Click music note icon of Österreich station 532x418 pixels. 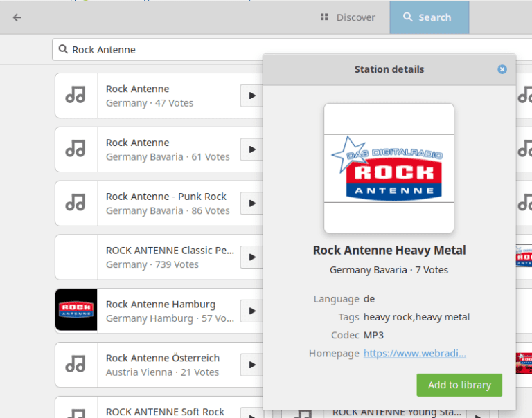pyautogui.click(x=76, y=364)
